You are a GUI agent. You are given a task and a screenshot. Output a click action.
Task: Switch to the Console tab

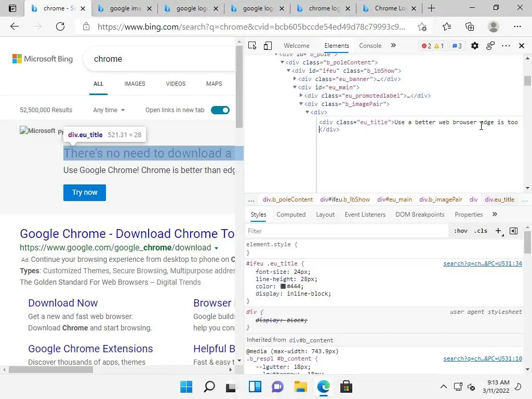[x=370, y=46]
